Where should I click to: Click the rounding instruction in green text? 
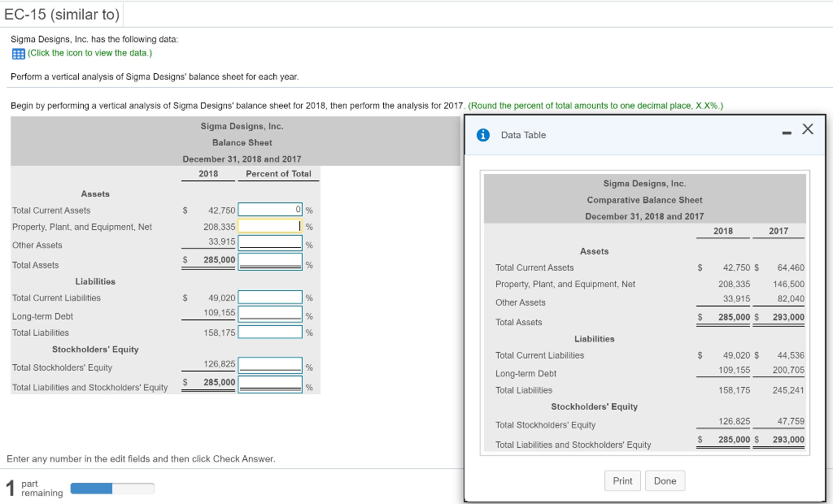point(595,106)
